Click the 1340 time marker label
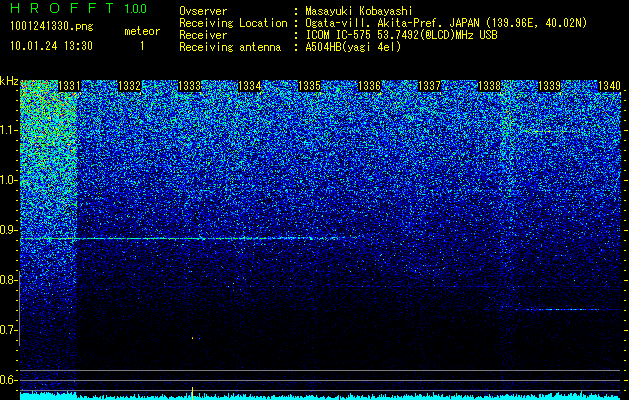Screen dimensions: 629x400 610,86
